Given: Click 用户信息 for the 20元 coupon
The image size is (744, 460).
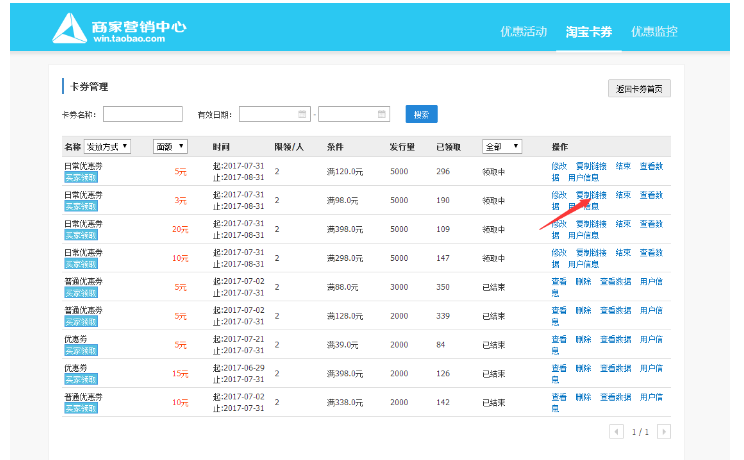Looking at the screenshot, I should tap(583, 235).
